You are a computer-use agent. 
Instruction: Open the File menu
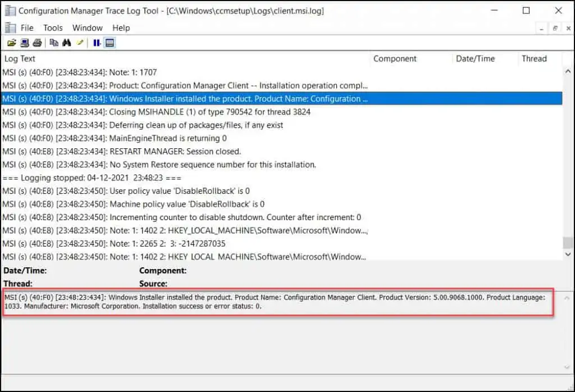click(x=27, y=28)
